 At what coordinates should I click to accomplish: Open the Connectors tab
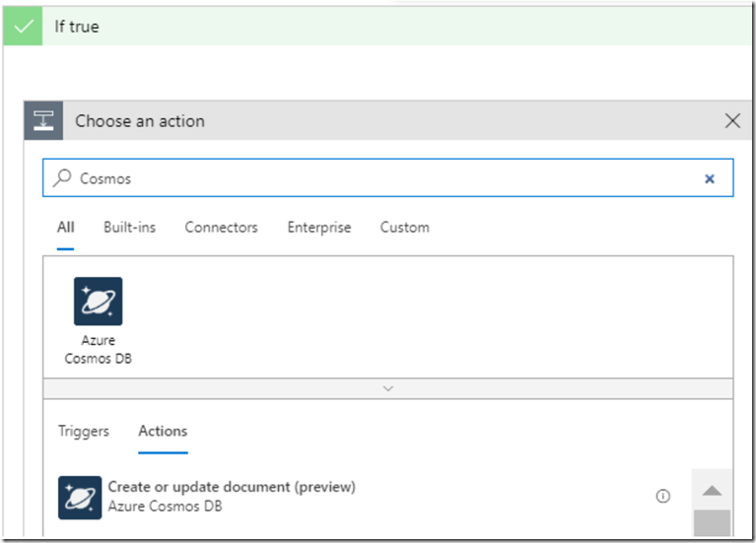222,227
